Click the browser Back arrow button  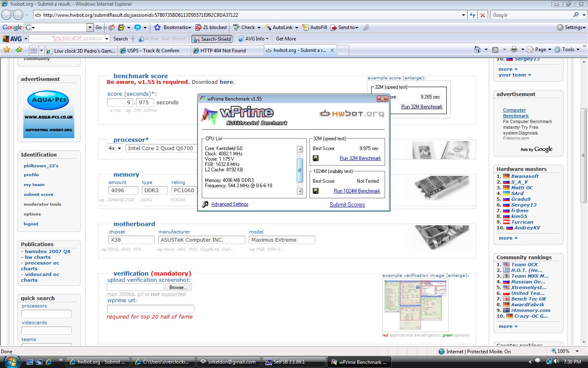[7, 15]
